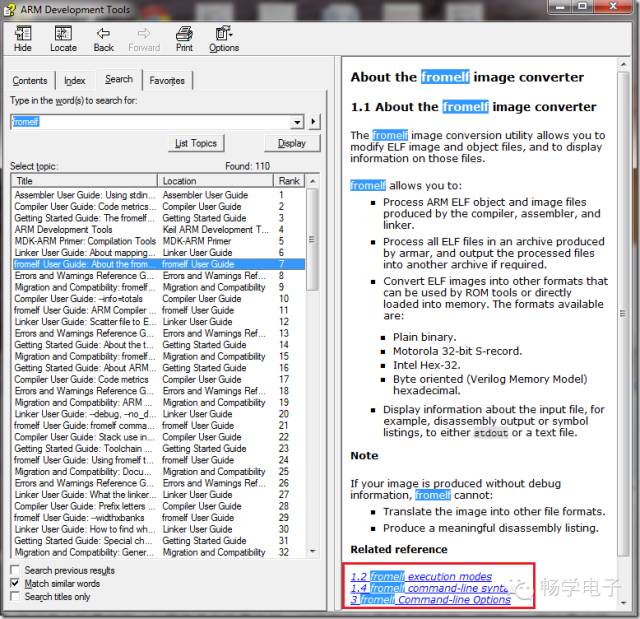The height and width of the screenshot is (619, 640).
Task: Click results list scroll up arrow
Action: click(313, 181)
